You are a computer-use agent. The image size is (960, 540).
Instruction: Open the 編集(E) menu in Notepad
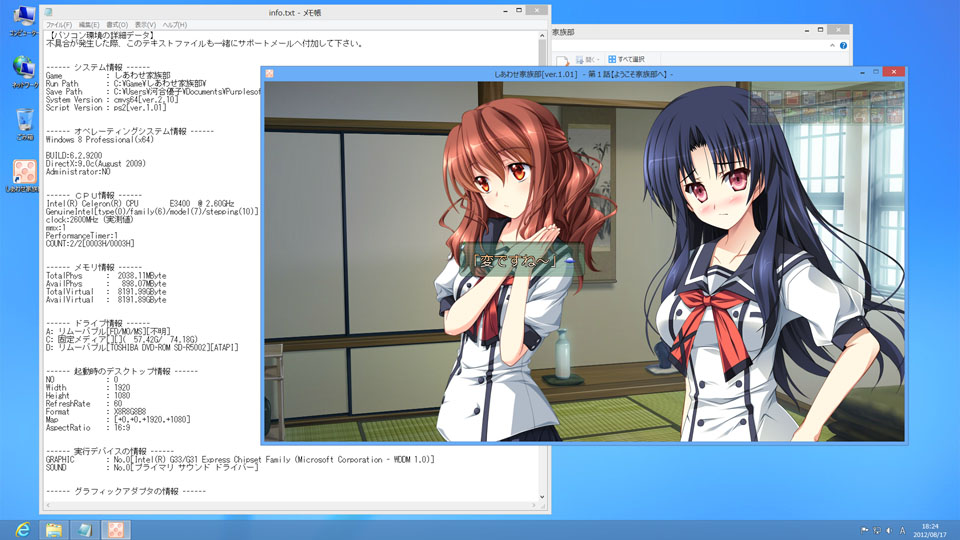pos(88,25)
